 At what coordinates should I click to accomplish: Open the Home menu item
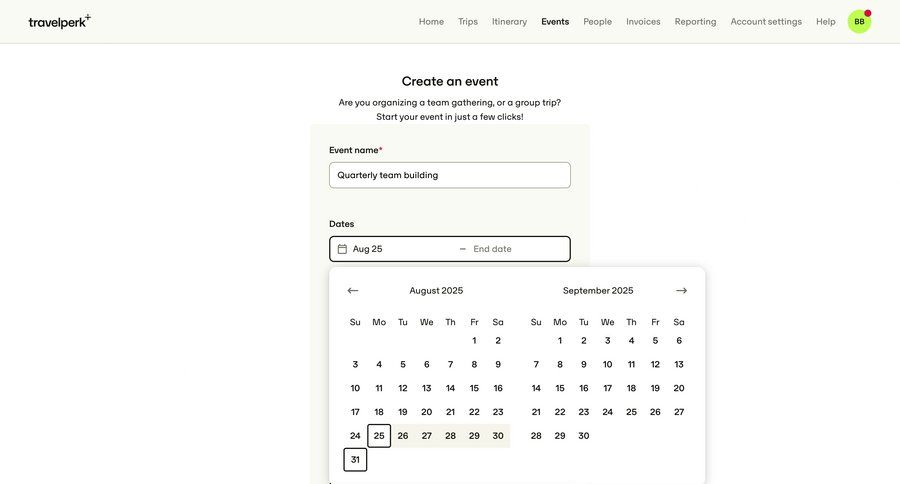click(431, 22)
